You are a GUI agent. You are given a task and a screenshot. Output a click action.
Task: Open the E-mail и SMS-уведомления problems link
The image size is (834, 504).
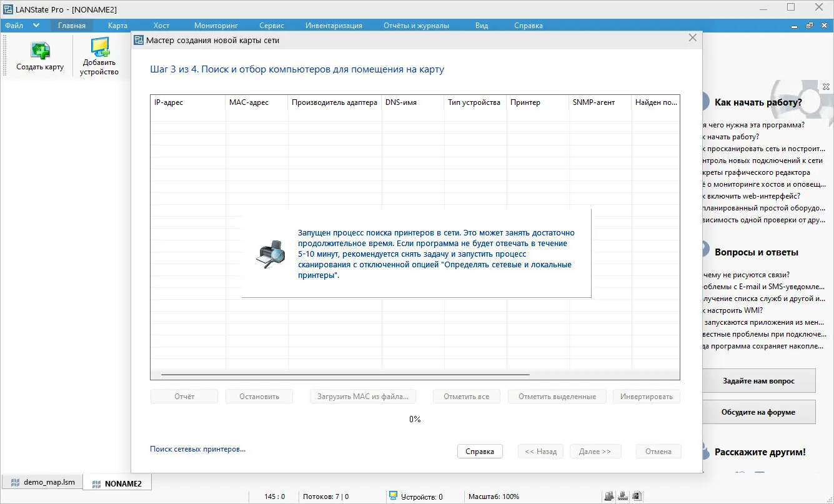[x=763, y=287]
